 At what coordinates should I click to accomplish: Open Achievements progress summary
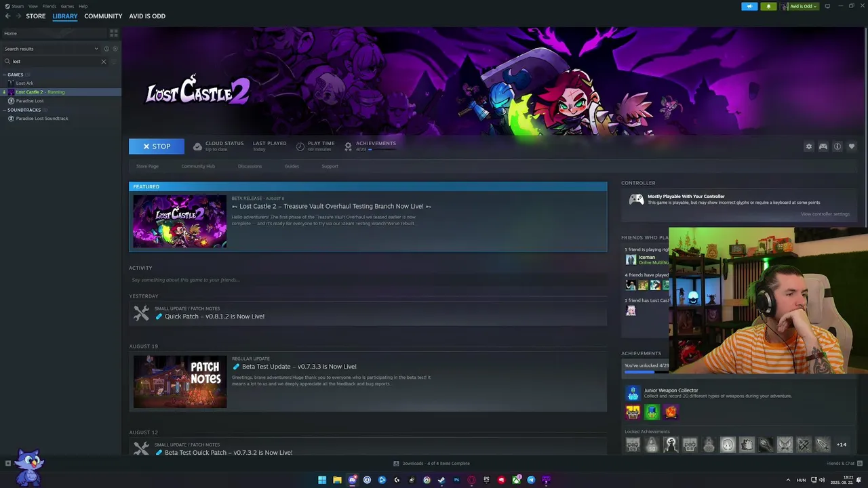coord(370,146)
